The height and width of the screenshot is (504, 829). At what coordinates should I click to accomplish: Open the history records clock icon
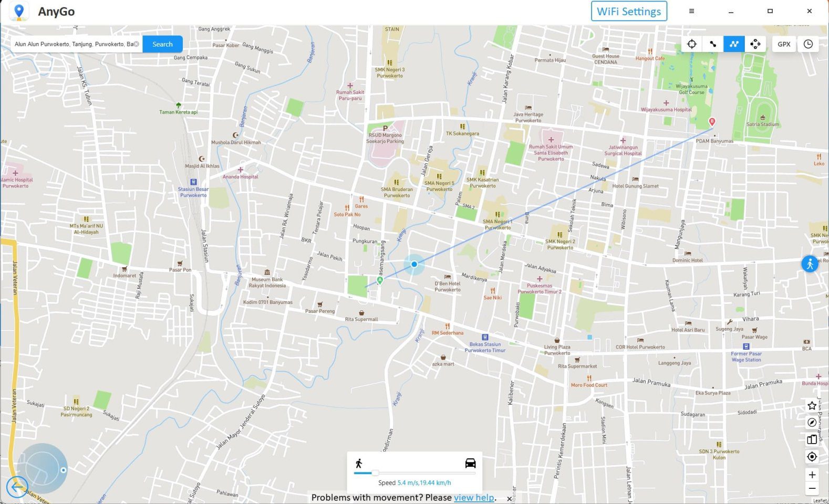point(808,44)
